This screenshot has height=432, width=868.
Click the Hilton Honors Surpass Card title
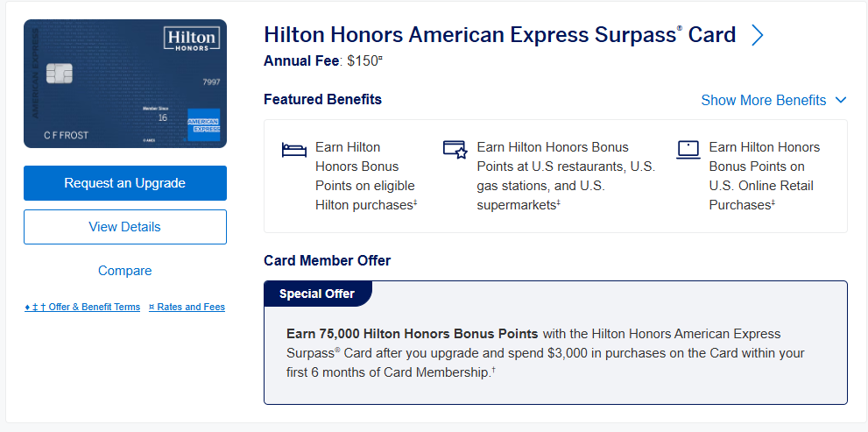499,35
